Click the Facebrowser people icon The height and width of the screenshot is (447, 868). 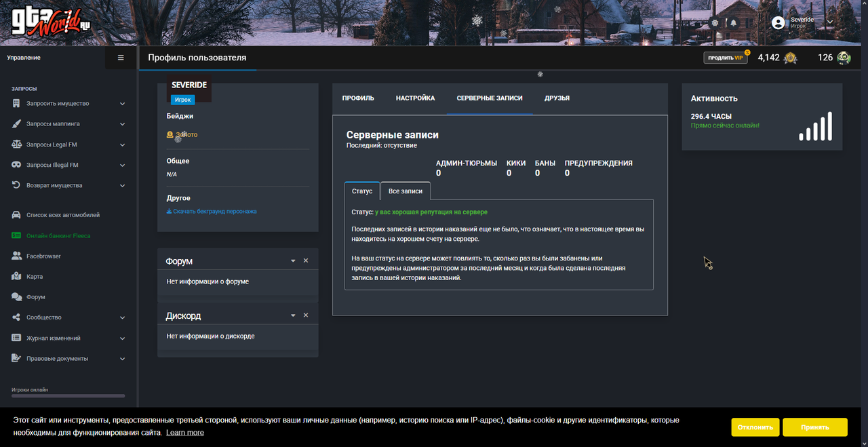[x=16, y=256]
